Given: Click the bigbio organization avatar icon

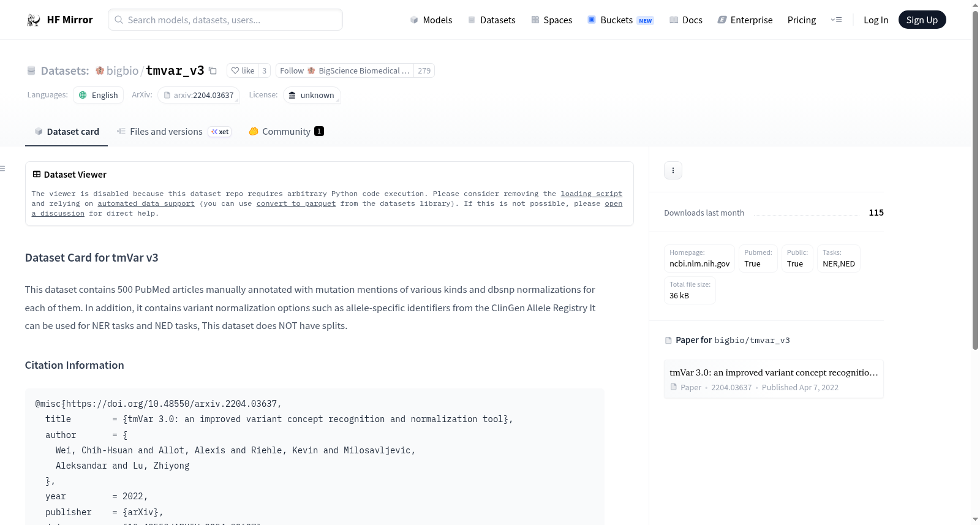Looking at the screenshot, I should [x=100, y=70].
